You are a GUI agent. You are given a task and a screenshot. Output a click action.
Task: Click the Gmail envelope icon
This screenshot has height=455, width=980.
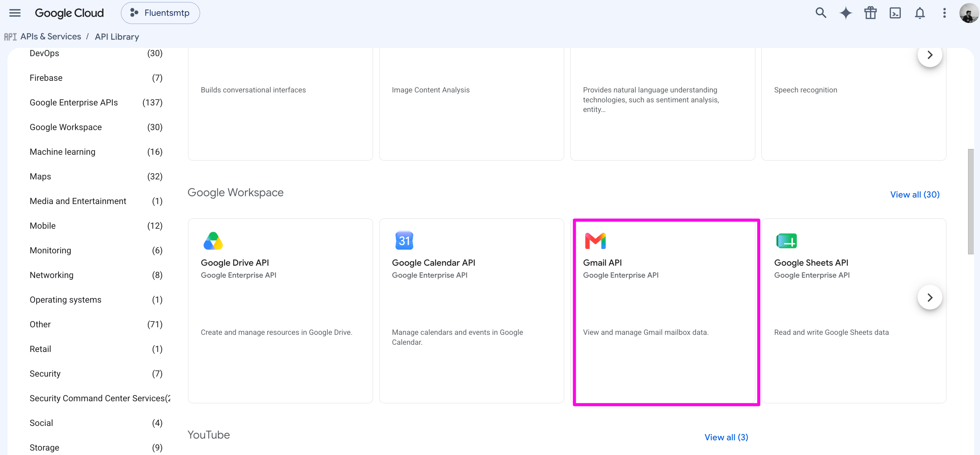(595, 241)
